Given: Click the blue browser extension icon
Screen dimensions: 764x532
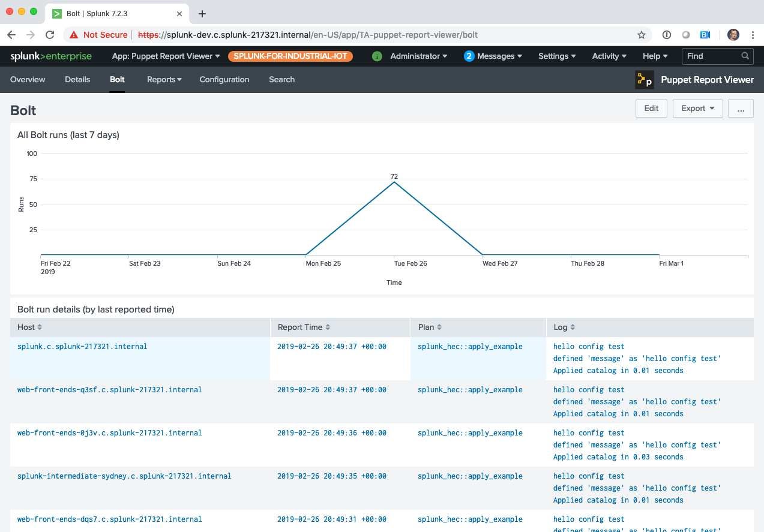Looking at the screenshot, I should point(705,35).
